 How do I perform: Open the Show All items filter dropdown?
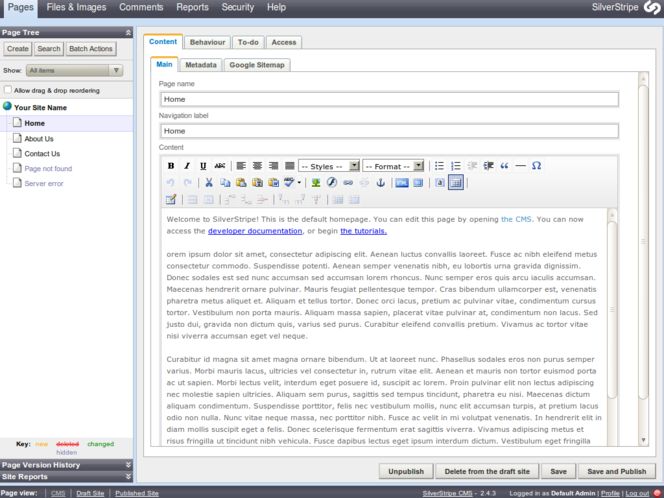click(75, 71)
